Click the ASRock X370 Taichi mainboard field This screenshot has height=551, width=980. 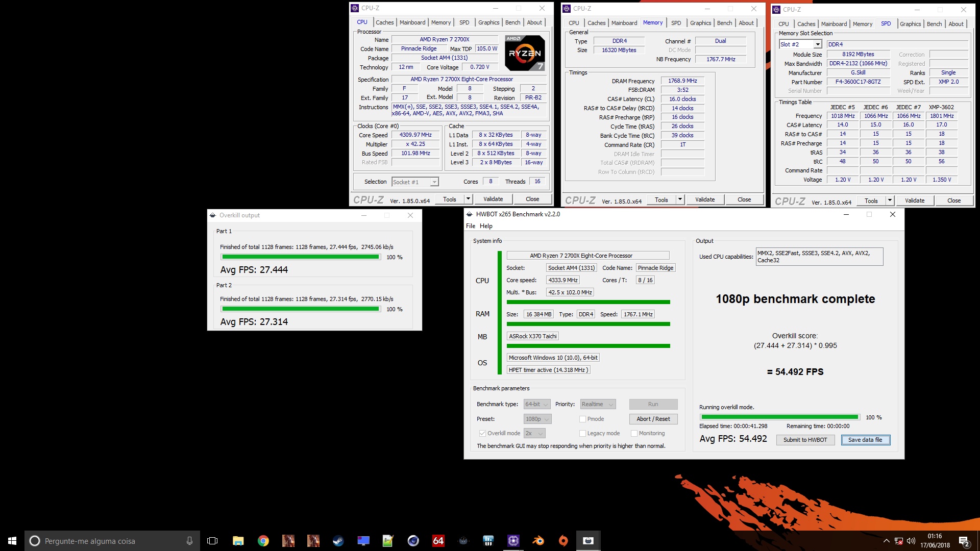(x=533, y=336)
